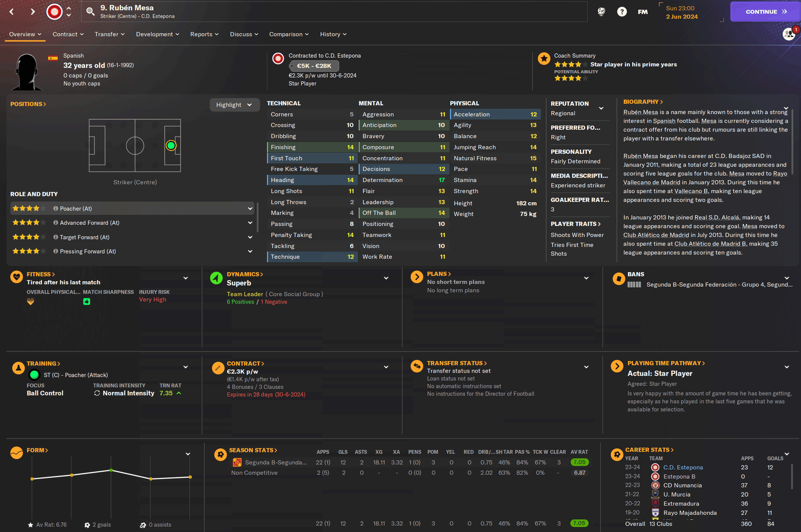Screen dimensions: 801x532
Task: Open the Highlight dropdown
Action: (x=235, y=105)
